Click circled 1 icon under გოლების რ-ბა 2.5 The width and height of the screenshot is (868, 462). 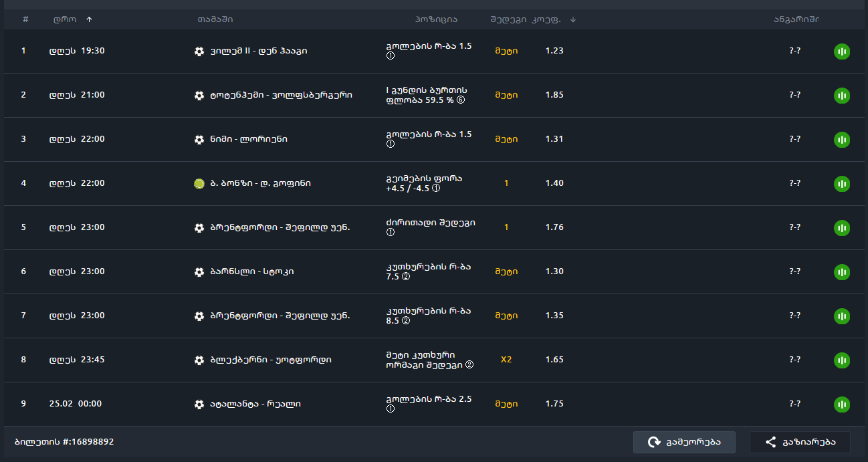[391, 409]
